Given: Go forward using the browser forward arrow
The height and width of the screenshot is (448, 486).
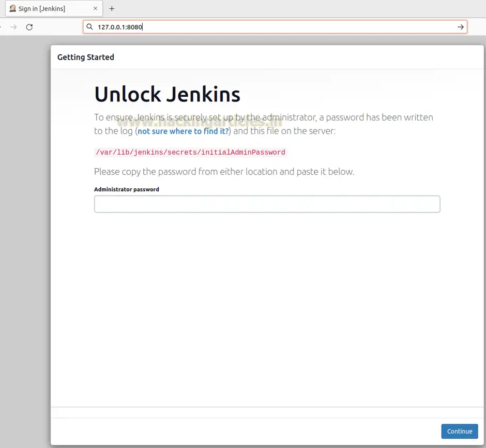Looking at the screenshot, I should pyautogui.click(x=13, y=27).
